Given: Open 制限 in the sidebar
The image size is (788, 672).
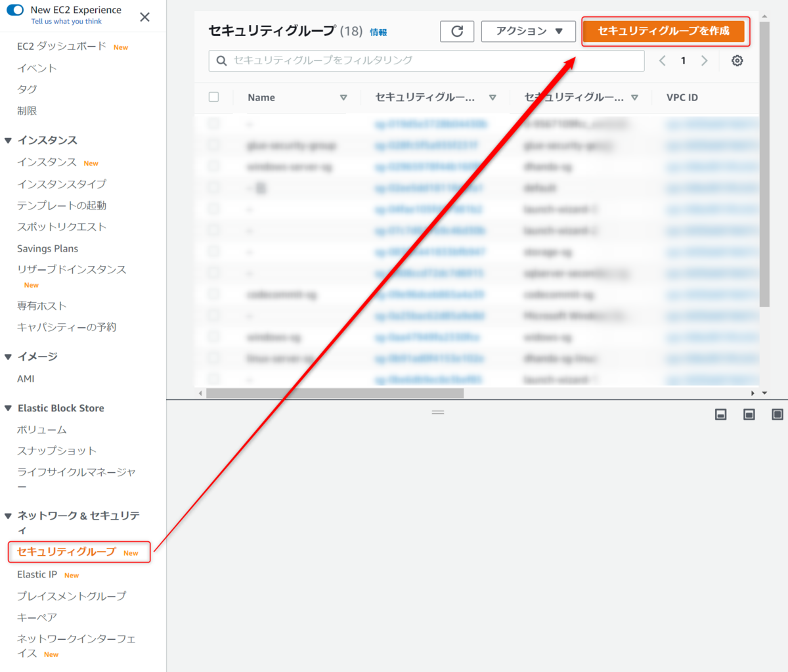Looking at the screenshot, I should click(x=27, y=111).
